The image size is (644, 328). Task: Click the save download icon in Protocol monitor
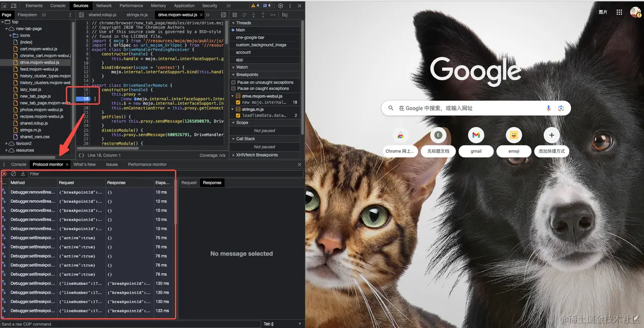click(23, 174)
